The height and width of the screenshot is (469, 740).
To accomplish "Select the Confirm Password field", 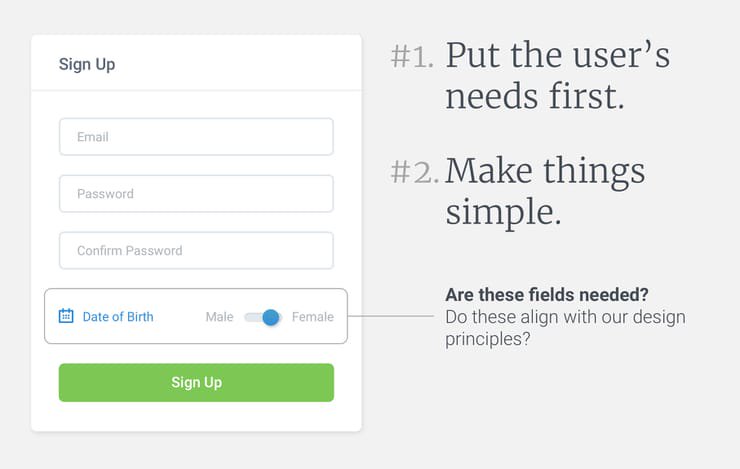I will tap(196, 251).
